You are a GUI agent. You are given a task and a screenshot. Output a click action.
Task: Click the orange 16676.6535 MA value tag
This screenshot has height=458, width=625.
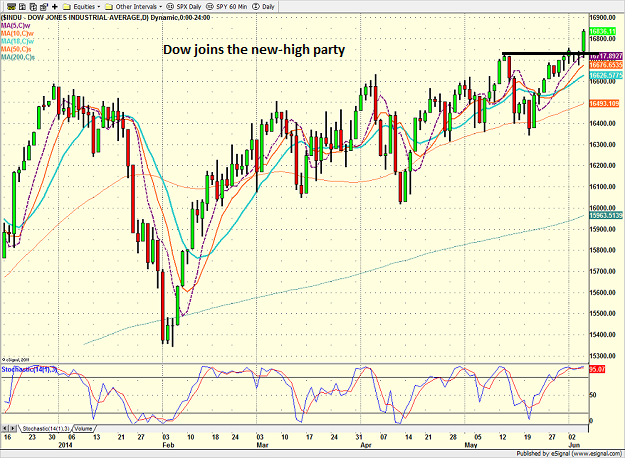[x=605, y=65]
